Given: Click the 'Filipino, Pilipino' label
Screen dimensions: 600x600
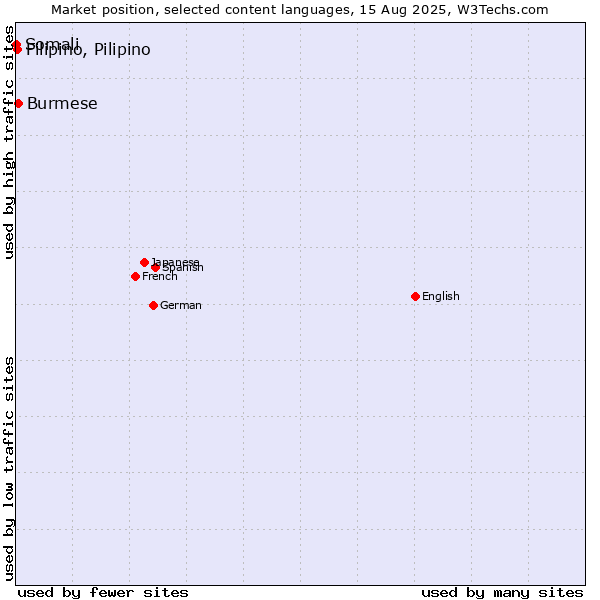Looking at the screenshot, I should 88,50.
